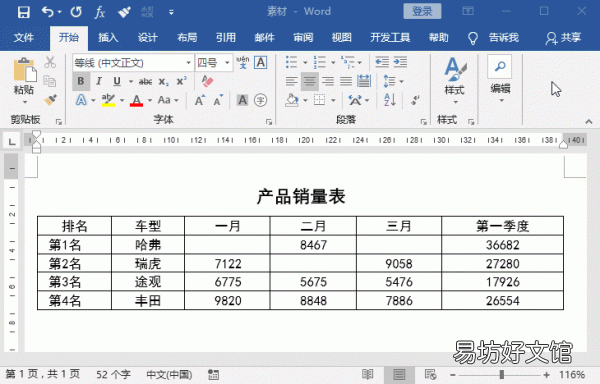The image size is (600, 384).
Task: Click zoom percentage 116%
Action: pyautogui.click(x=572, y=374)
